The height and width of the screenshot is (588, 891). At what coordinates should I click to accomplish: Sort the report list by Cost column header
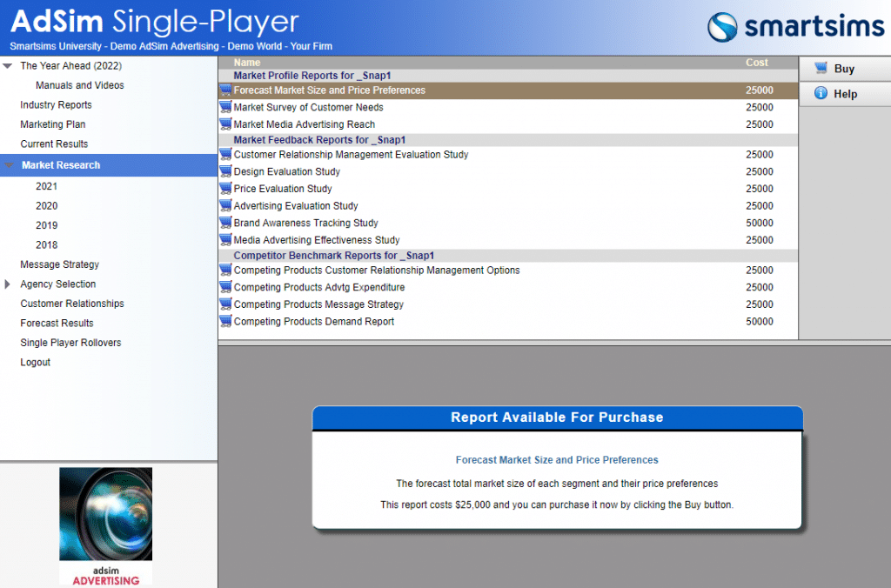pyautogui.click(x=756, y=63)
